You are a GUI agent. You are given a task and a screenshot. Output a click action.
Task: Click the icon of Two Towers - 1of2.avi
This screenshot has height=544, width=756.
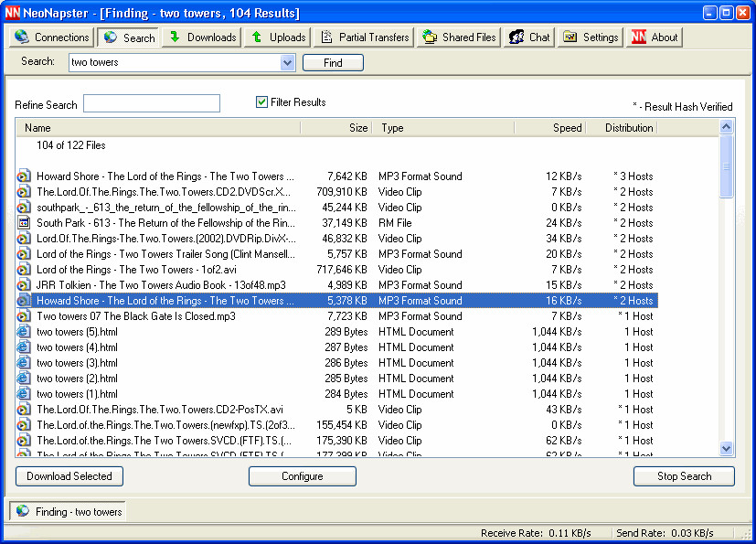(24, 269)
